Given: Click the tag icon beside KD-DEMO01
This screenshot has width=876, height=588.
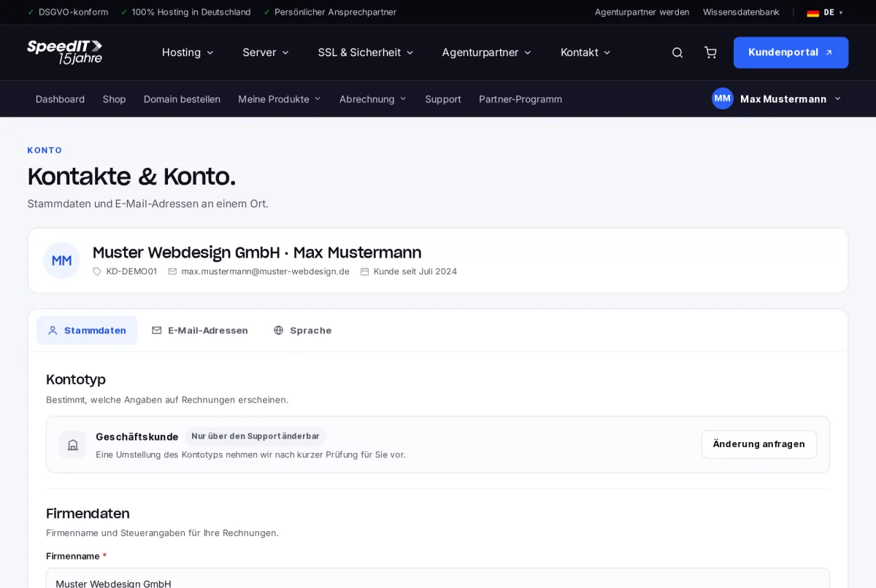Looking at the screenshot, I should [97, 271].
